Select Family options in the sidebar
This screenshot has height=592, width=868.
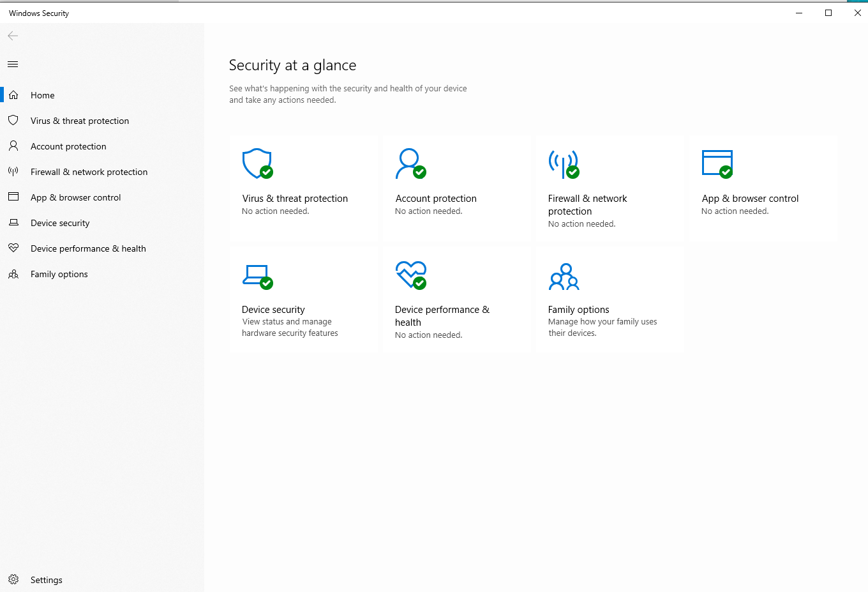[59, 274]
